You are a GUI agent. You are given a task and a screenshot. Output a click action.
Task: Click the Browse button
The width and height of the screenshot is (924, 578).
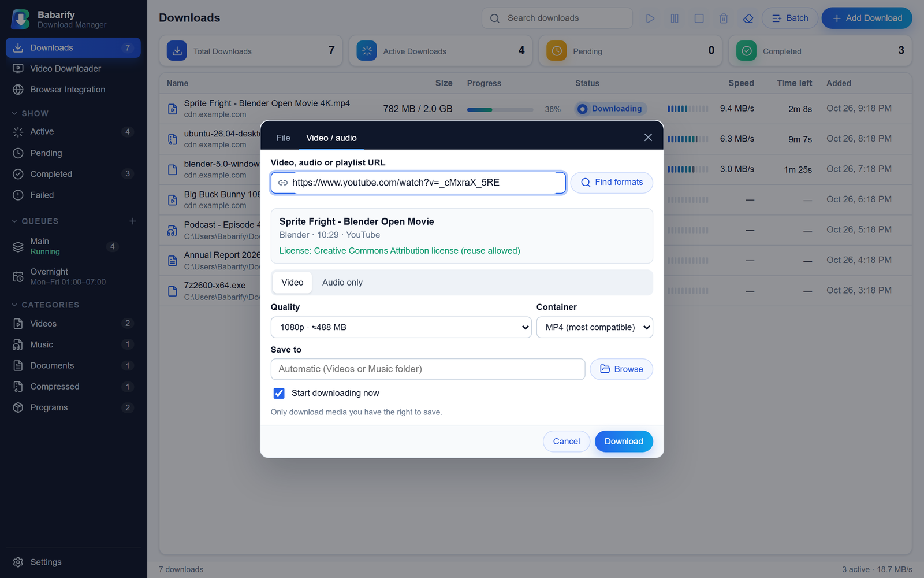621,369
